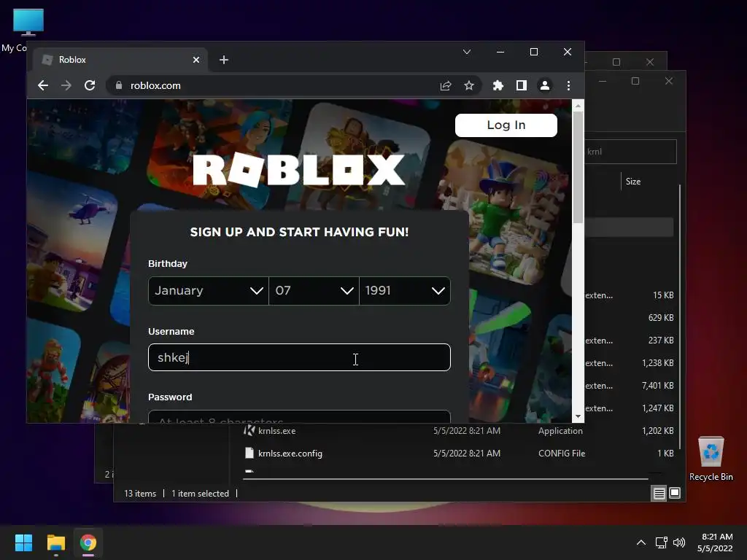This screenshot has height=560, width=747.
Task: Show hidden system tray icons
Action: click(x=641, y=542)
